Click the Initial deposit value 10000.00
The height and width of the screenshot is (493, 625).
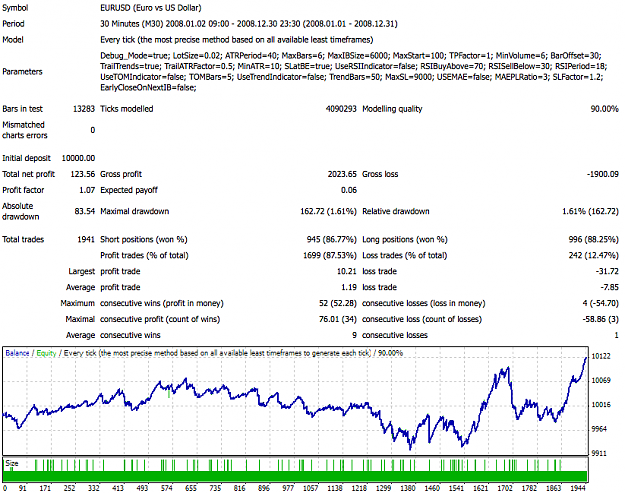[78, 158]
